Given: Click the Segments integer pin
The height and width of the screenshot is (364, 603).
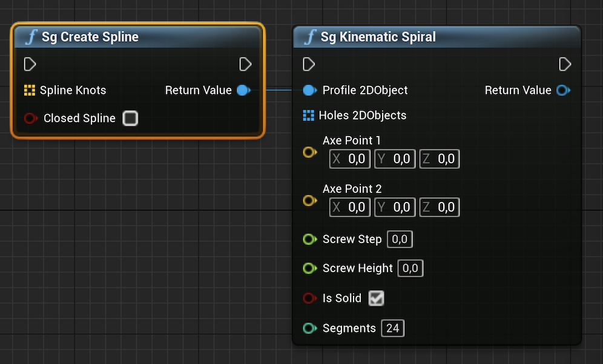Looking at the screenshot, I should click(310, 328).
